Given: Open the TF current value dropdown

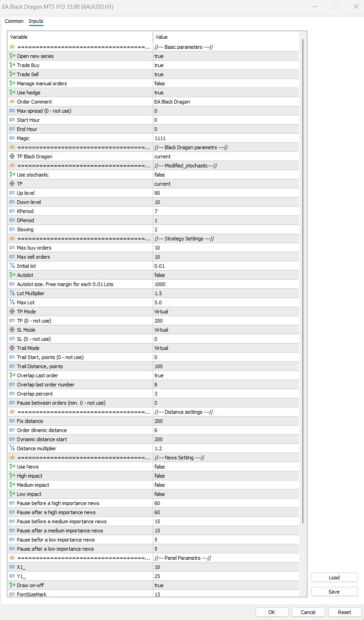Looking at the screenshot, I should pos(226,184).
